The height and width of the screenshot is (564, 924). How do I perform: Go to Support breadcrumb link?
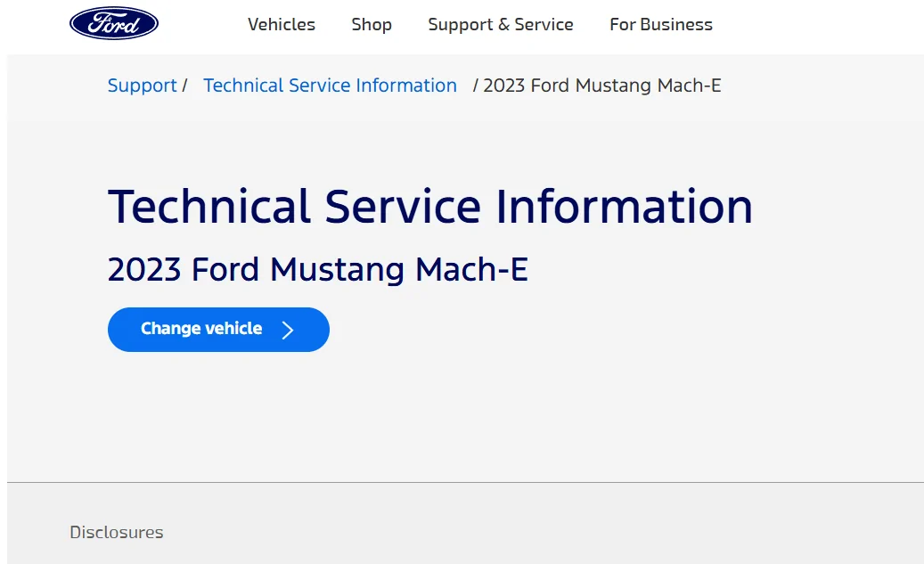coord(142,86)
